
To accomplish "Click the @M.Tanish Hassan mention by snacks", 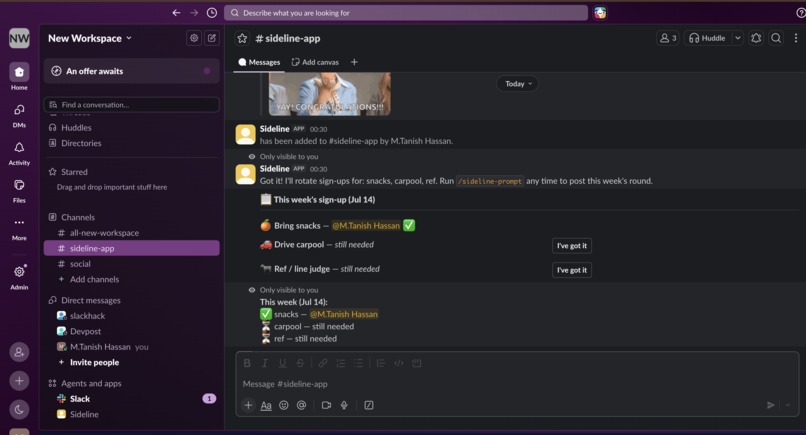I will (x=365, y=226).
